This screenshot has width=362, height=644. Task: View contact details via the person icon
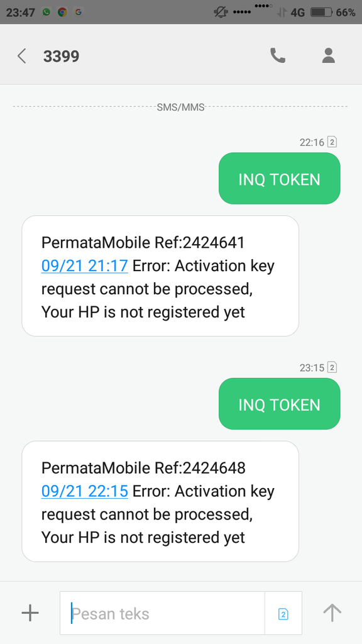(328, 55)
